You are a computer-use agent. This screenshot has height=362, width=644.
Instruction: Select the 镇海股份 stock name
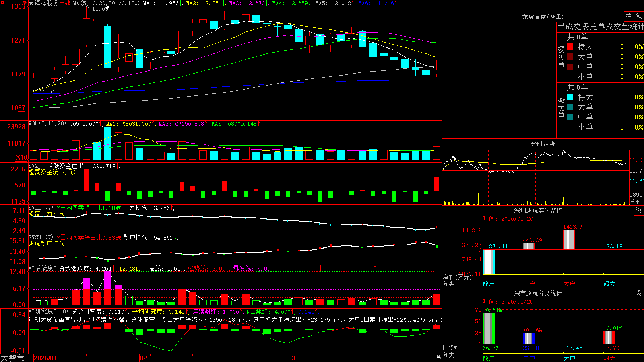point(46,3)
